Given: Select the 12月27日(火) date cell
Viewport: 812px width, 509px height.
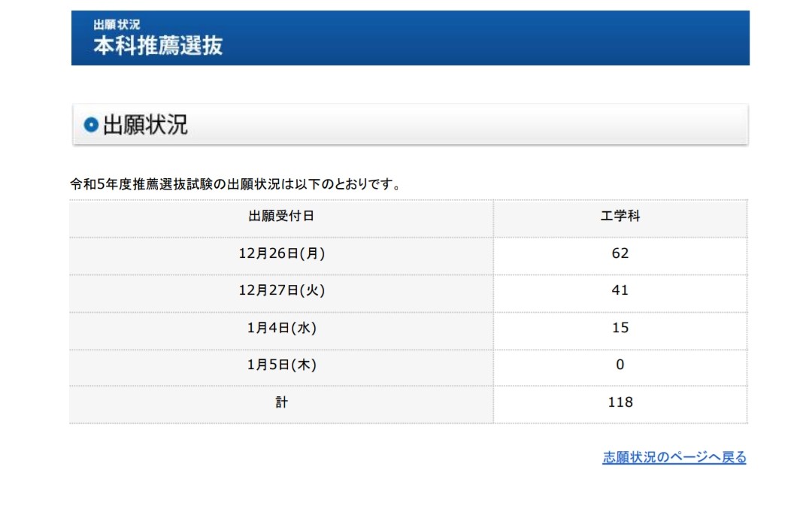Looking at the screenshot, I should click(x=281, y=293).
